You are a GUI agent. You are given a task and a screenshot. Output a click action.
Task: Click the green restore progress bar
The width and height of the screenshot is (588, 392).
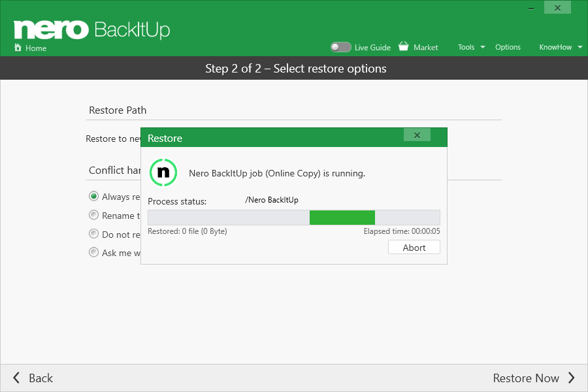pos(342,218)
